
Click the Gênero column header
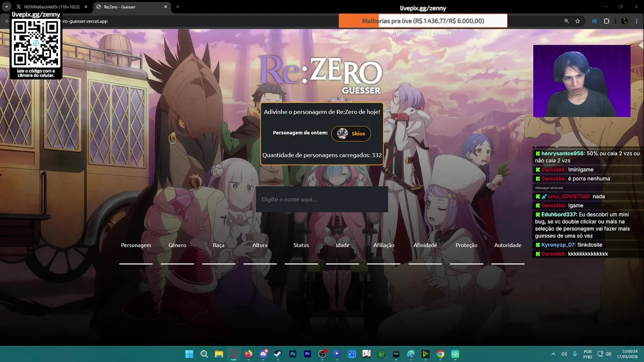pyautogui.click(x=177, y=245)
